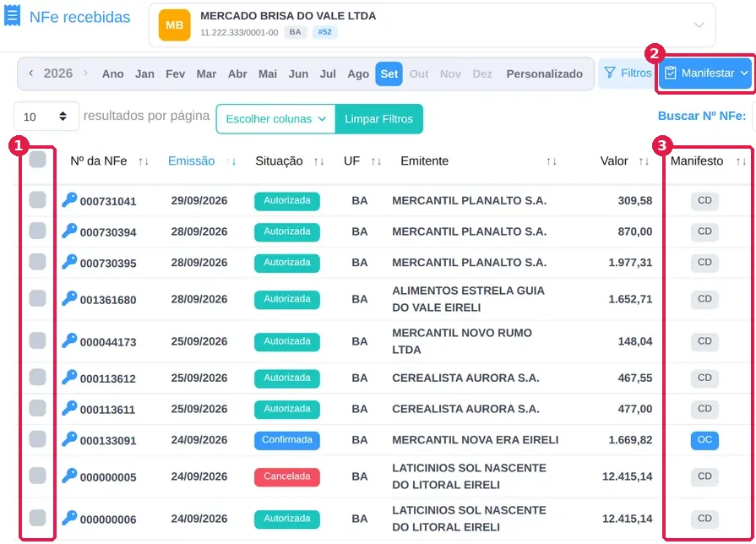Click the NFe recebidas title link
Viewport: 756px width, 544px height.
pos(80,17)
